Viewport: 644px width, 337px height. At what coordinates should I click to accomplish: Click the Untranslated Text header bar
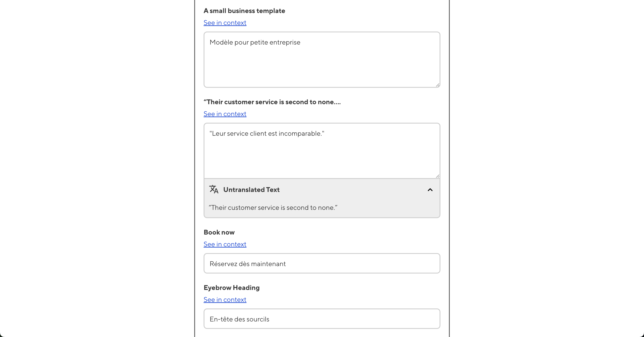(x=322, y=190)
